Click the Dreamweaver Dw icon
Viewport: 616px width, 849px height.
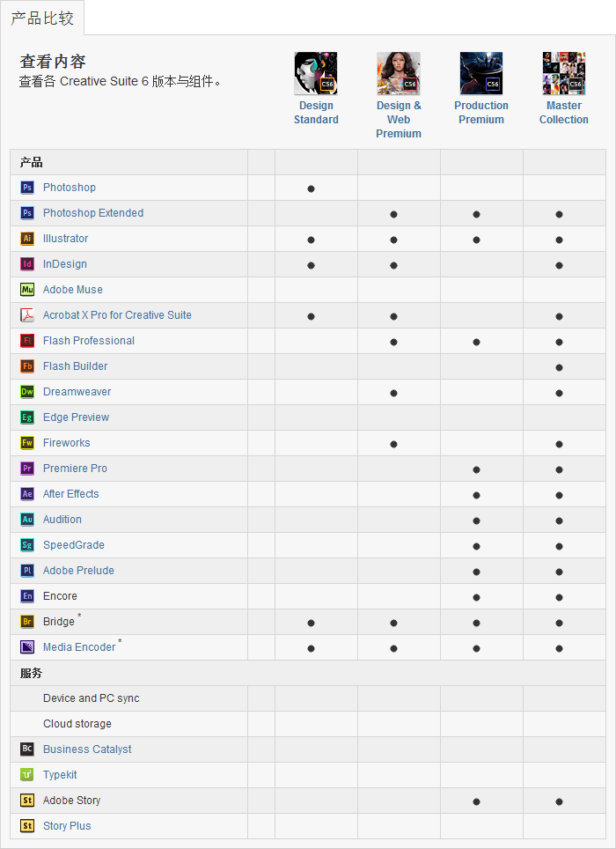tap(27, 392)
